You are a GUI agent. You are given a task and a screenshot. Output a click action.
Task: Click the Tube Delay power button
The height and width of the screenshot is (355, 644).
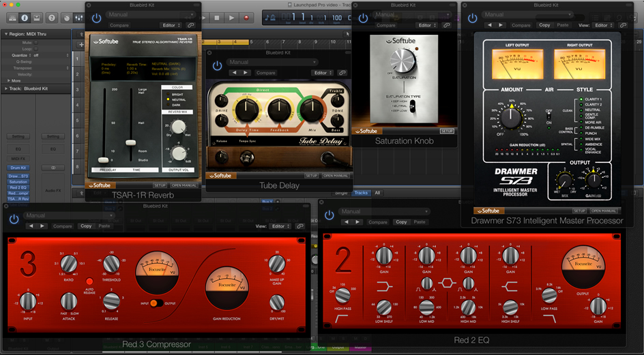coord(218,66)
